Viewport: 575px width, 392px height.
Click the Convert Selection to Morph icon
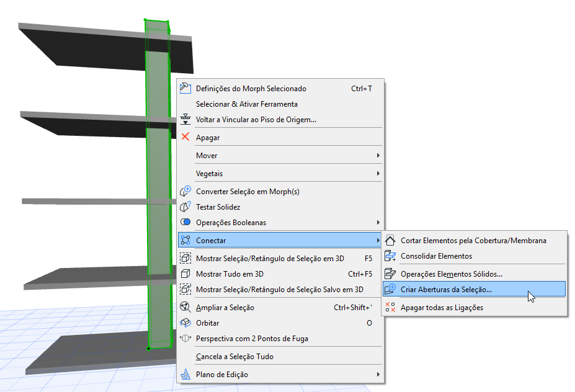(x=185, y=191)
